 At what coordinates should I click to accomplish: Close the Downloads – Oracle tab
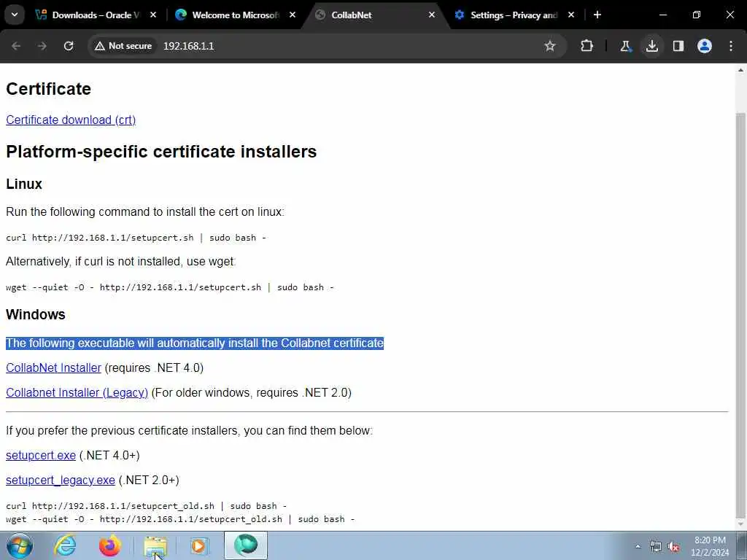click(x=153, y=15)
